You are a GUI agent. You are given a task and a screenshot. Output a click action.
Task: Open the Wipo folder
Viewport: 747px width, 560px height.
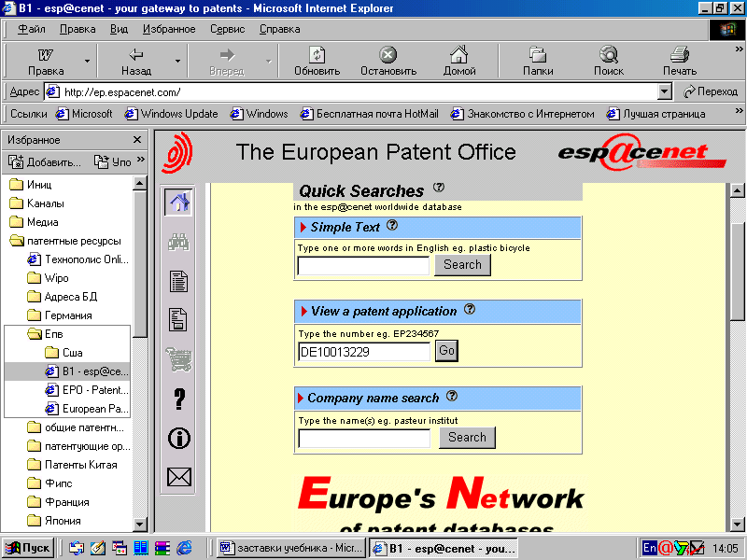click(x=49, y=278)
